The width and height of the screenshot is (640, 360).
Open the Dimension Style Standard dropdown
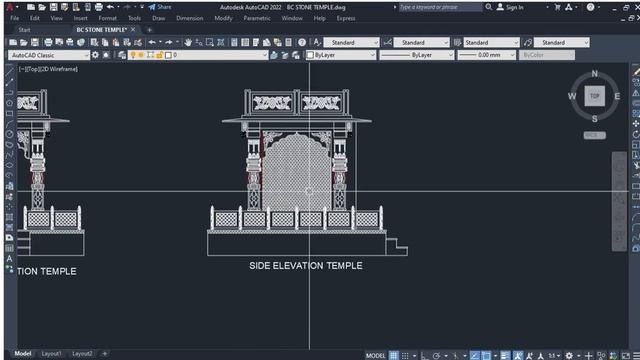pos(421,42)
